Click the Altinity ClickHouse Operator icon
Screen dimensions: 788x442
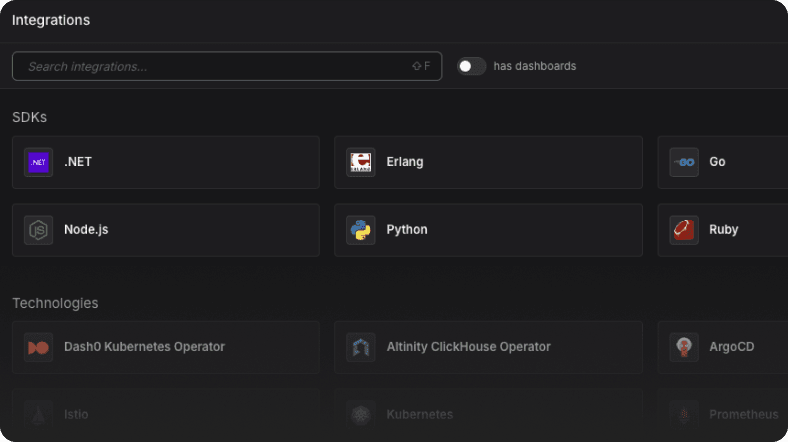tap(361, 347)
